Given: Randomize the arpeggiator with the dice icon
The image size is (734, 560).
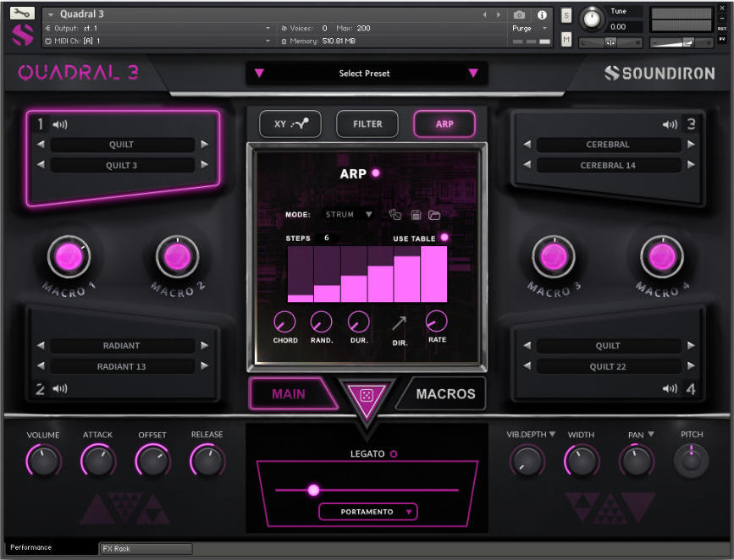Looking at the screenshot, I should coord(395,215).
